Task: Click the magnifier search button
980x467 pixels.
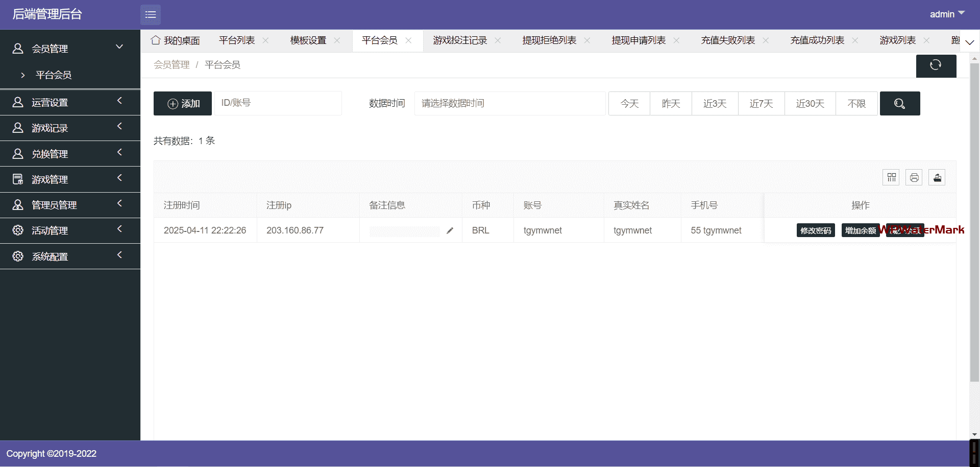Action: click(x=899, y=104)
